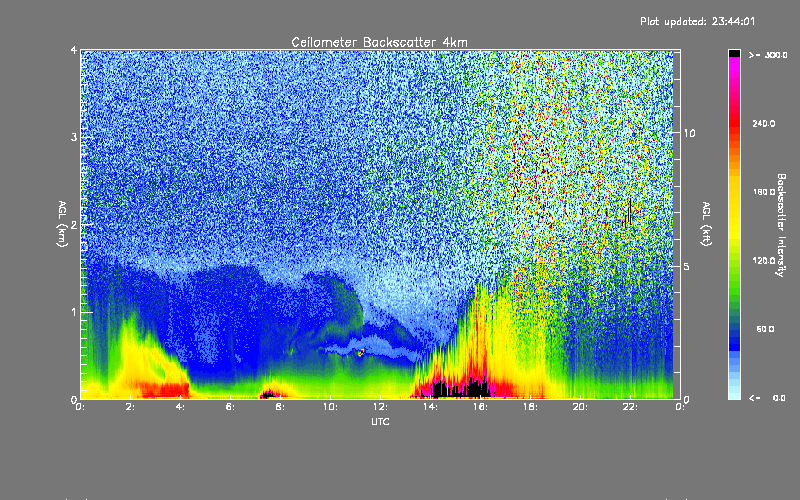Click the '4:' UTC tick label
This screenshot has width=800, height=500.
(x=181, y=407)
